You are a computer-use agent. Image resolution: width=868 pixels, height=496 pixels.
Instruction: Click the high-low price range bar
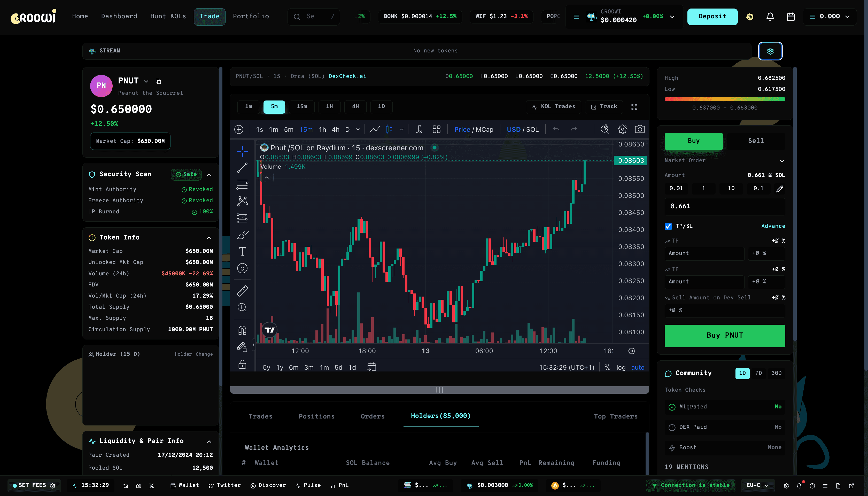point(725,99)
